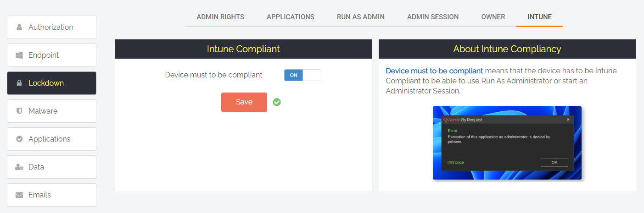This screenshot has height=213, width=644.
Task: Open the Applications sidebar section
Action: 51,139
